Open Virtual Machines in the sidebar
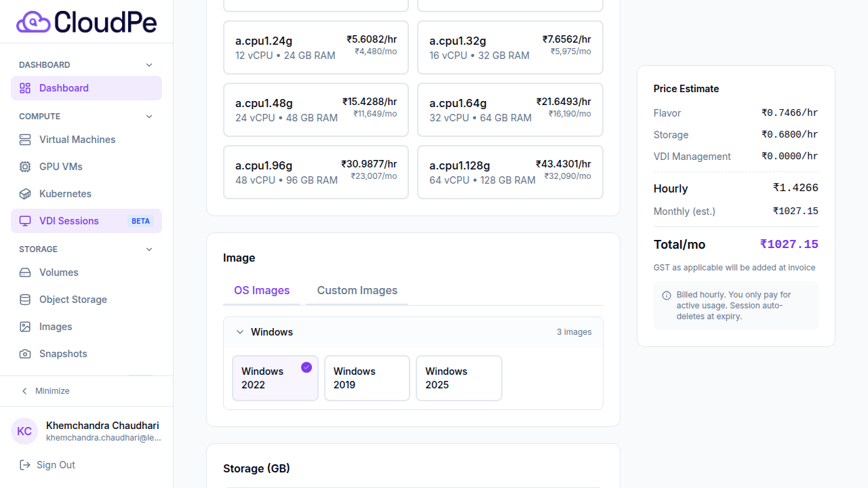 click(86, 140)
